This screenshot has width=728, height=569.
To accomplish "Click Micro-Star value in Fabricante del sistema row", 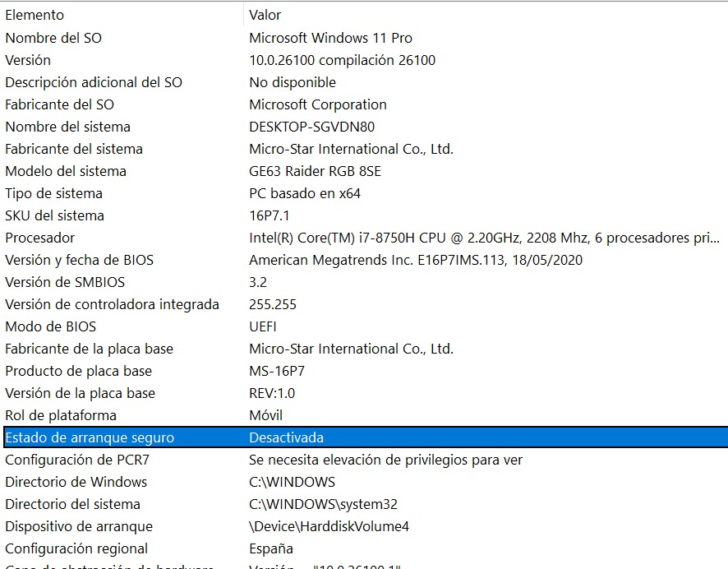I will [x=351, y=149].
